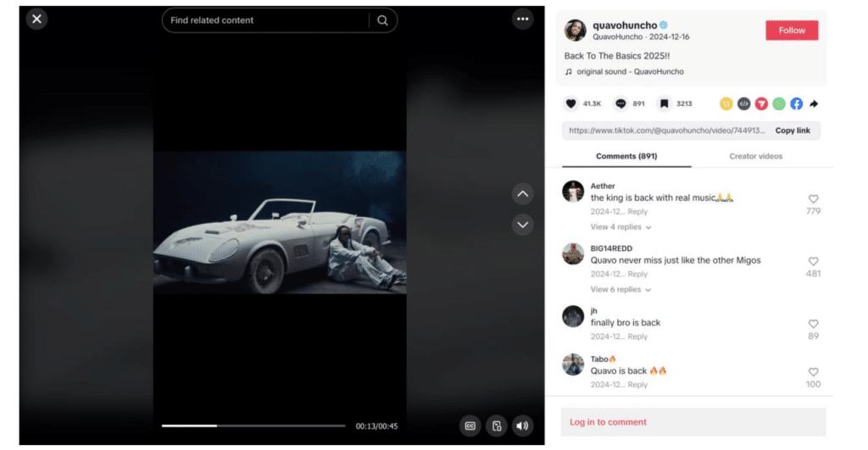Mute the video sound

[x=522, y=425]
